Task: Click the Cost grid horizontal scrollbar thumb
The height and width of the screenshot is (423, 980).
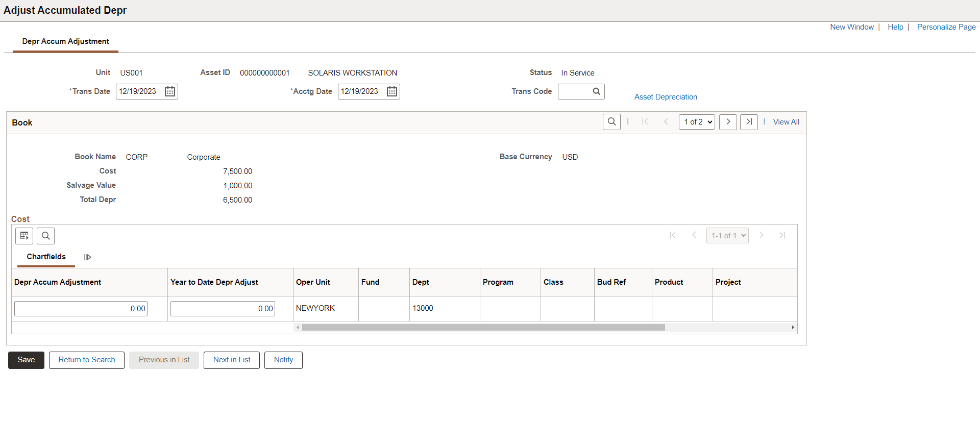Action: (x=483, y=328)
